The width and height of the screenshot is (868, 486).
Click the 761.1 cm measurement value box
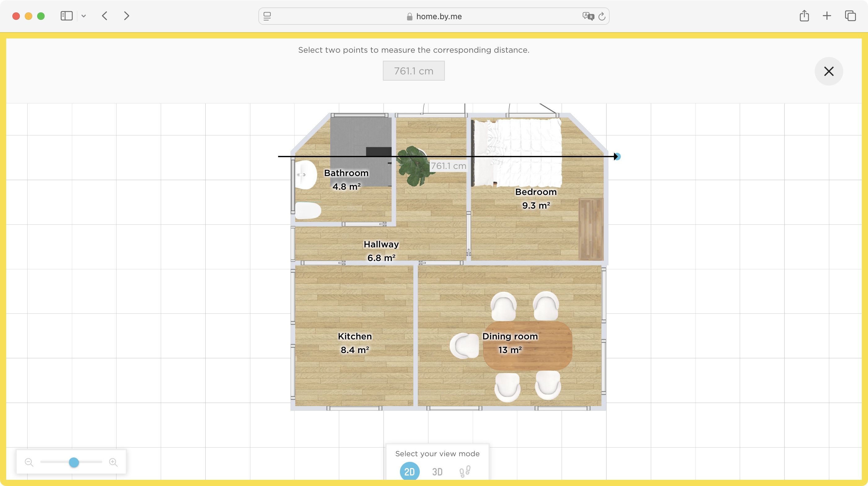click(414, 71)
